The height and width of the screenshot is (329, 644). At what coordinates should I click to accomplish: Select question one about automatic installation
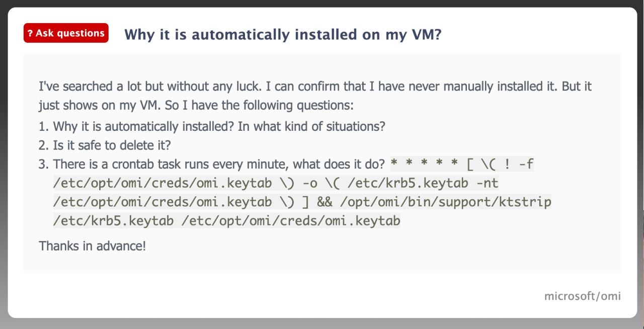pos(219,126)
